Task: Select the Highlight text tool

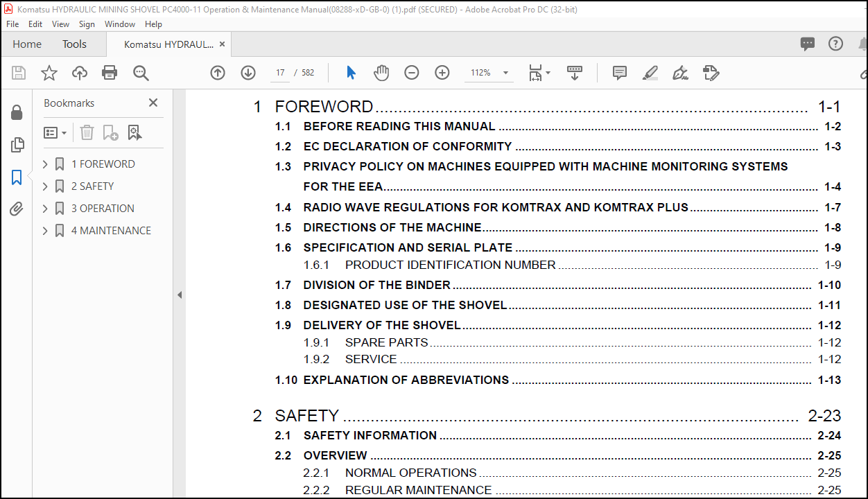Action: (650, 73)
